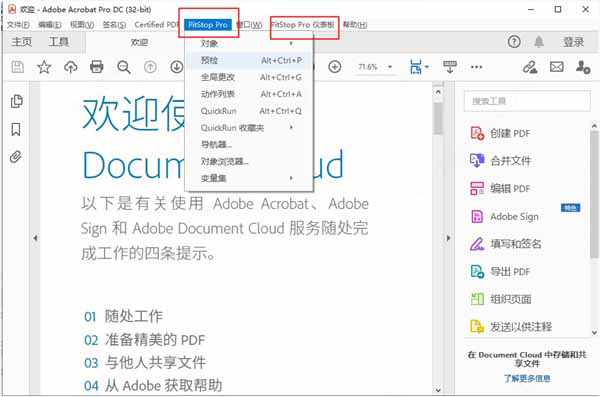Screen dimensions: 600x397
Task: Open notifications bell icon
Action: (539, 41)
